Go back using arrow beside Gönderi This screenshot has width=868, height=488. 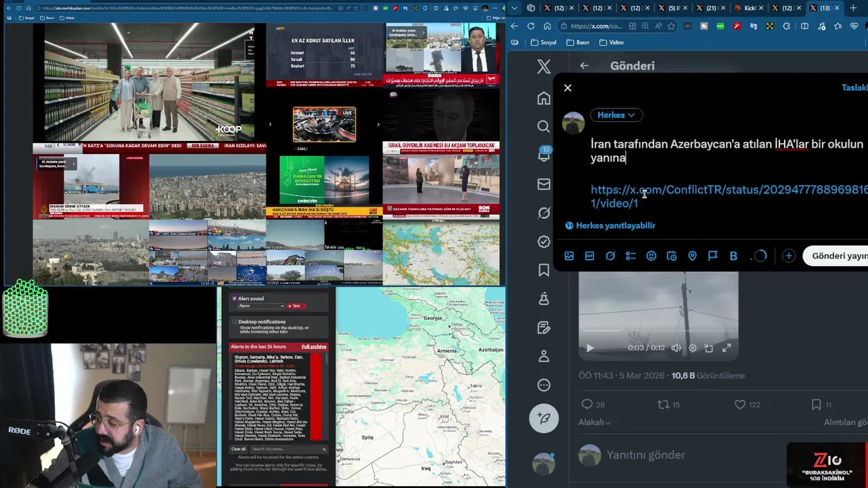coord(584,66)
